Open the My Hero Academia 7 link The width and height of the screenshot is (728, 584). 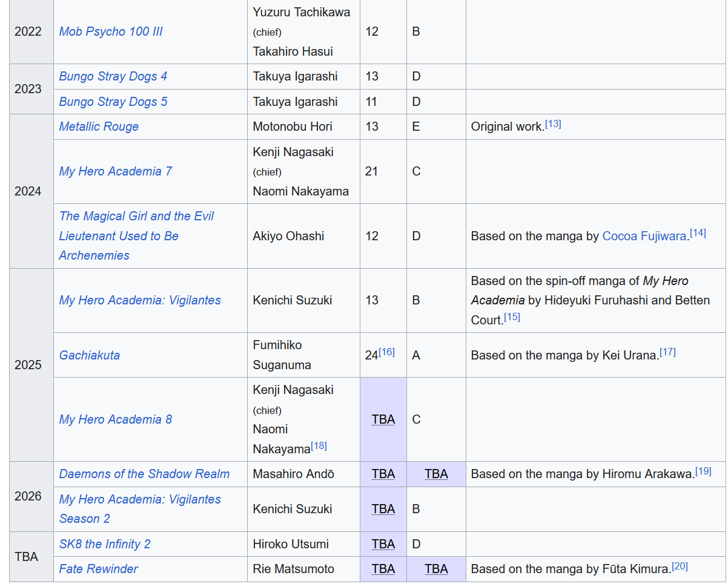click(x=116, y=171)
